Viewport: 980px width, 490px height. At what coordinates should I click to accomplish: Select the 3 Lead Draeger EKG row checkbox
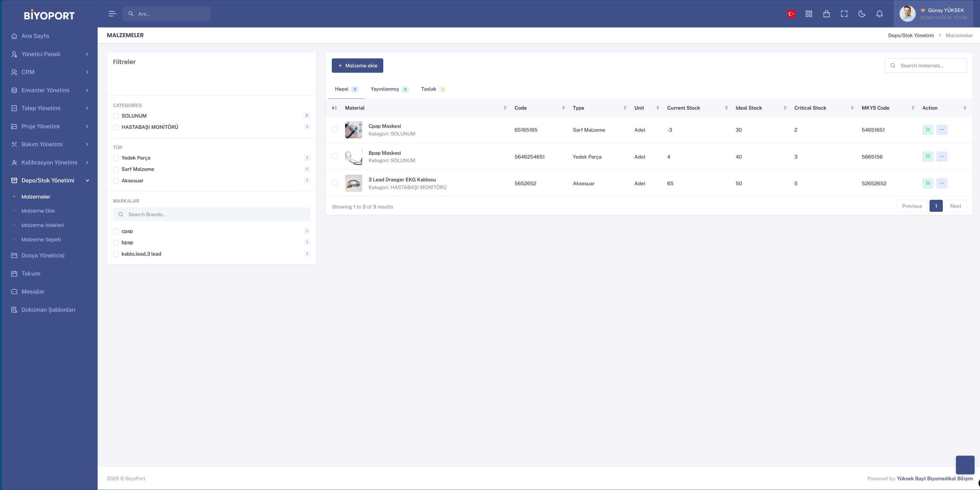pos(334,183)
